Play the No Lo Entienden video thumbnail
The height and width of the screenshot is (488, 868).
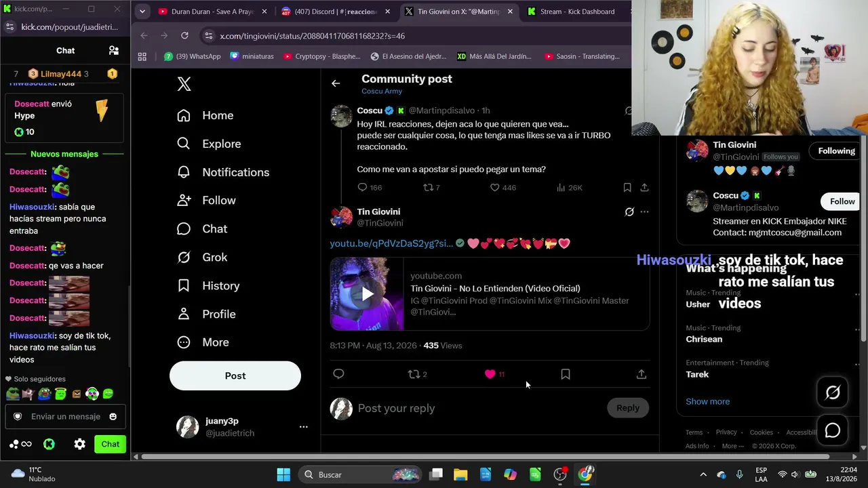[367, 293]
